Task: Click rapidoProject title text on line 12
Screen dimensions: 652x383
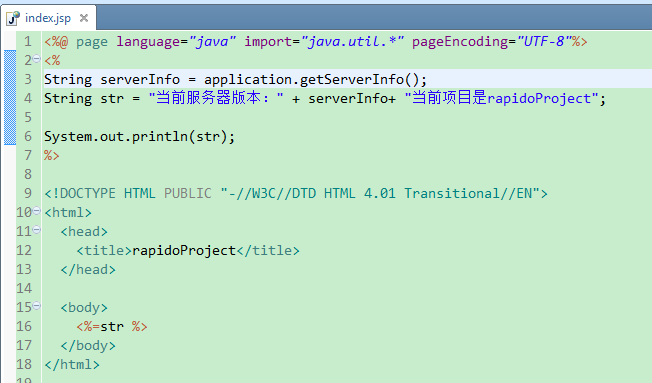Action: (184, 251)
